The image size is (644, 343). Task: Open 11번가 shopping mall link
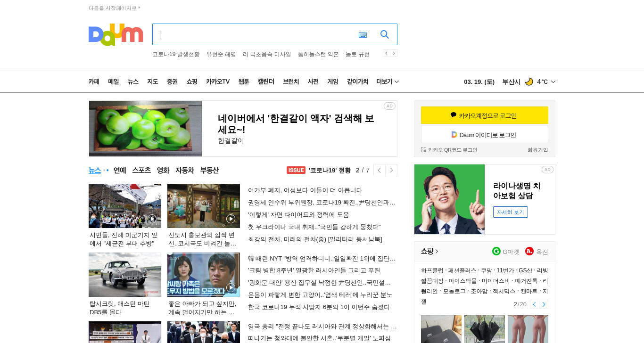(x=505, y=270)
